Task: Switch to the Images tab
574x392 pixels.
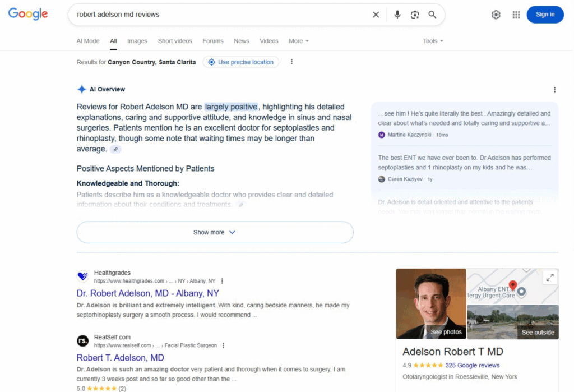Action: (137, 41)
